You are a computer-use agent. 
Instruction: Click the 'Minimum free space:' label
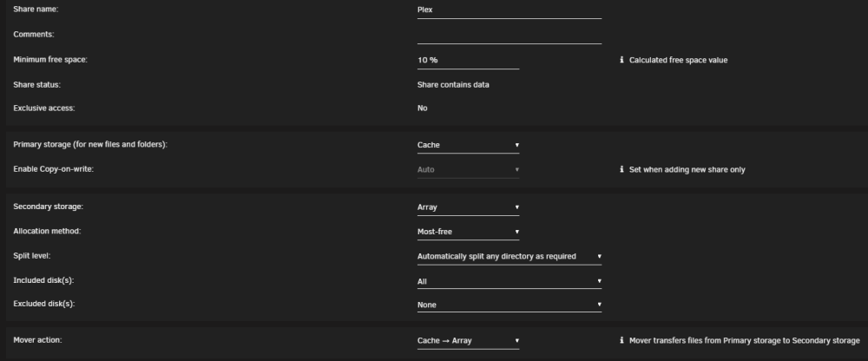point(50,59)
